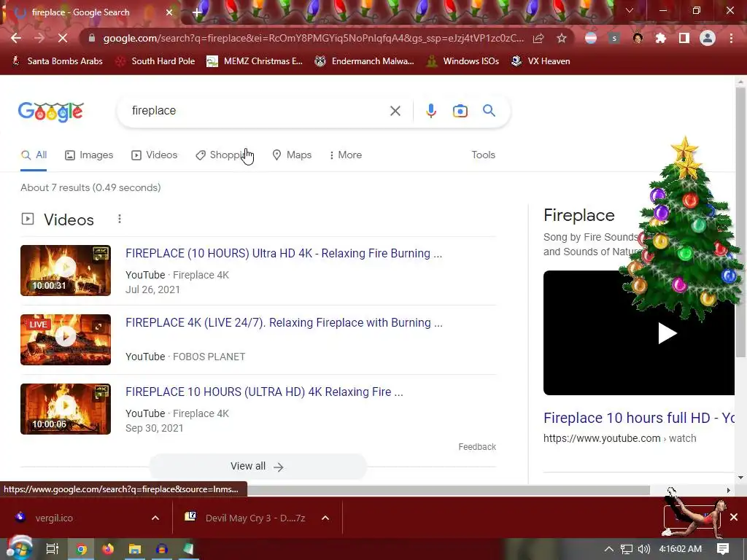Play the 10:00:31 fireplace thumbnail
Image resolution: width=747 pixels, height=560 pixels.
(x=66, y=271)
